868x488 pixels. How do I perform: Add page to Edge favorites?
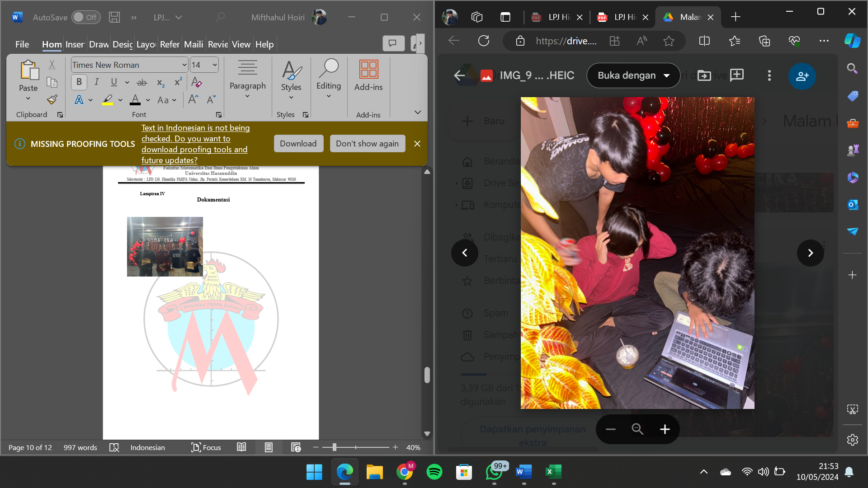click(x=669, y=41)
